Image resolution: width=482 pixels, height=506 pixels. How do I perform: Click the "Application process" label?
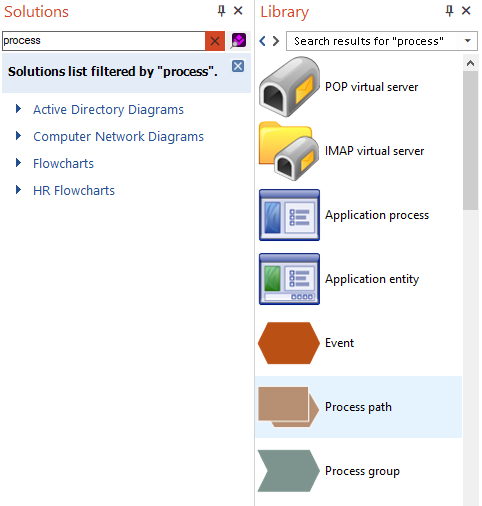pos(377,215)
